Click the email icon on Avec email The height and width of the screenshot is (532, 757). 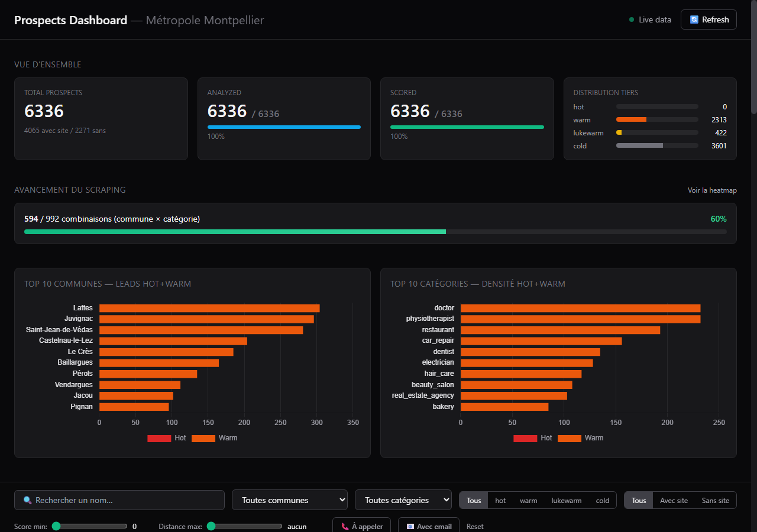(x=410, y=526)
